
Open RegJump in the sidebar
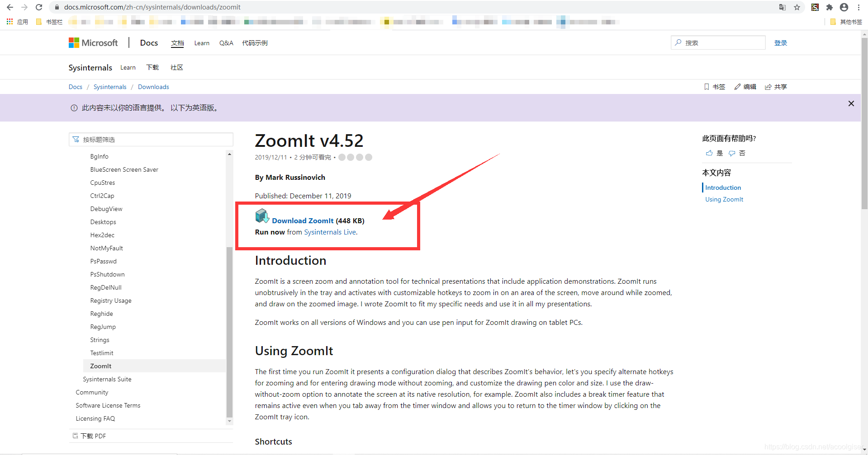[103, 327]
